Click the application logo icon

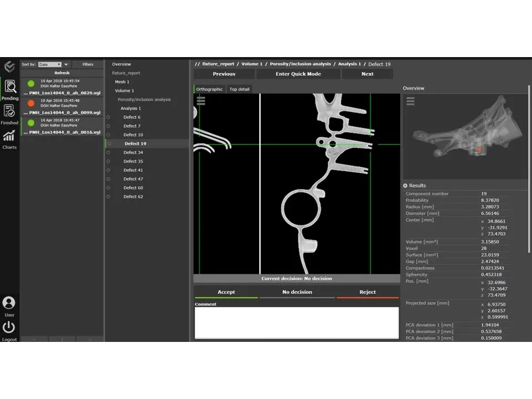click(9, 66)
